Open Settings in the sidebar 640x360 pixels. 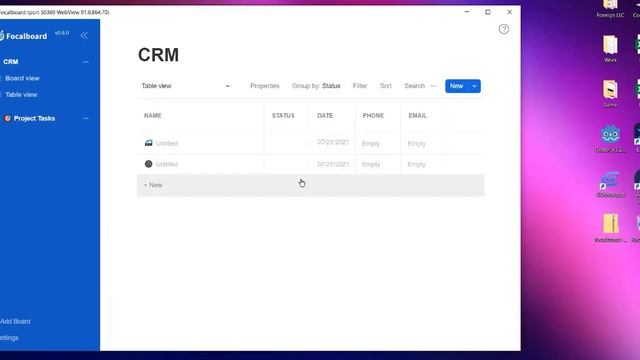9,338
